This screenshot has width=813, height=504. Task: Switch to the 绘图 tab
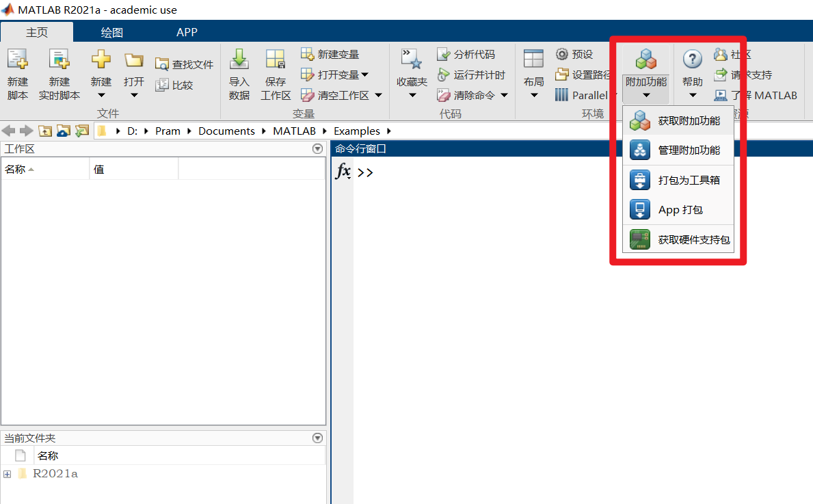111,32
